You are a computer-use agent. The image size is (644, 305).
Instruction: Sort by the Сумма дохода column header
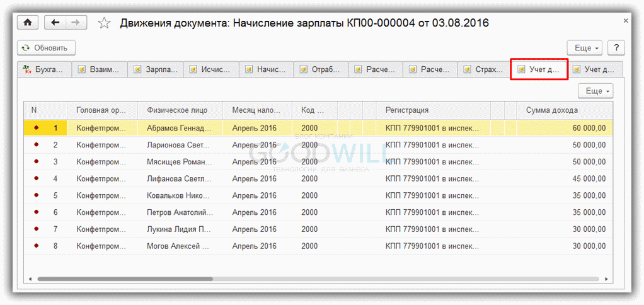pyautogui.click(x=551, y=110)
